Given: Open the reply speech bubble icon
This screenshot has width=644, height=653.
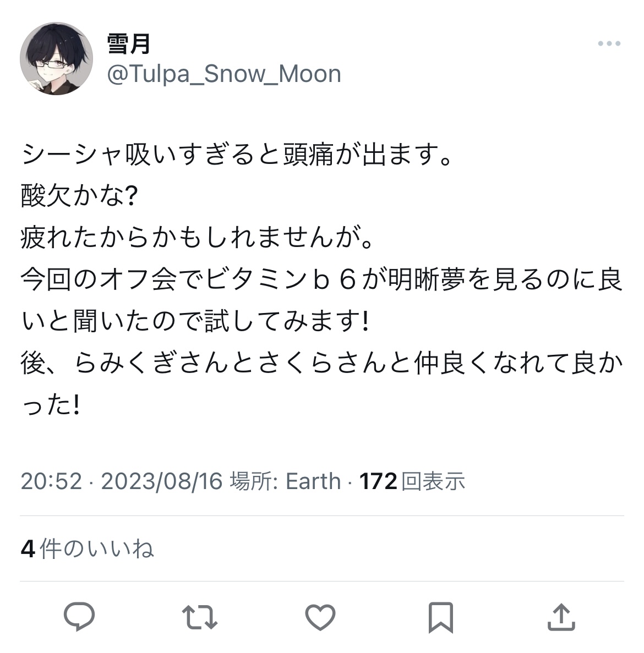Looking at the screenshot, I should click(79, 617).
